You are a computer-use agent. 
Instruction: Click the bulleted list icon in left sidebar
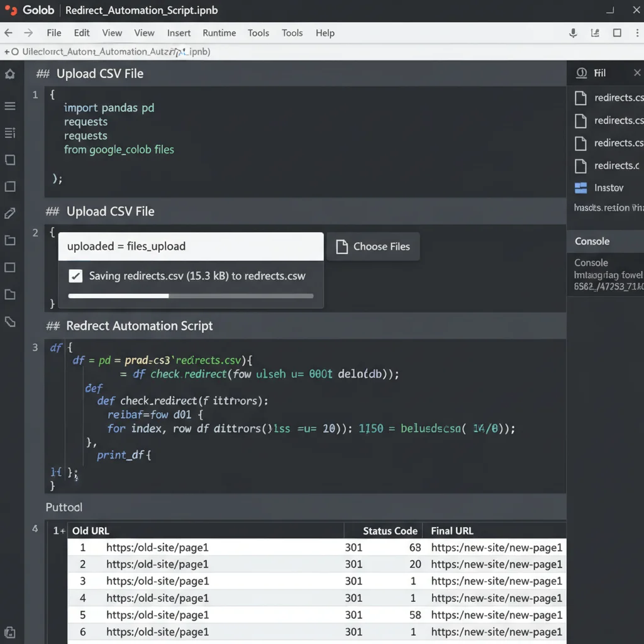[10, 133]
